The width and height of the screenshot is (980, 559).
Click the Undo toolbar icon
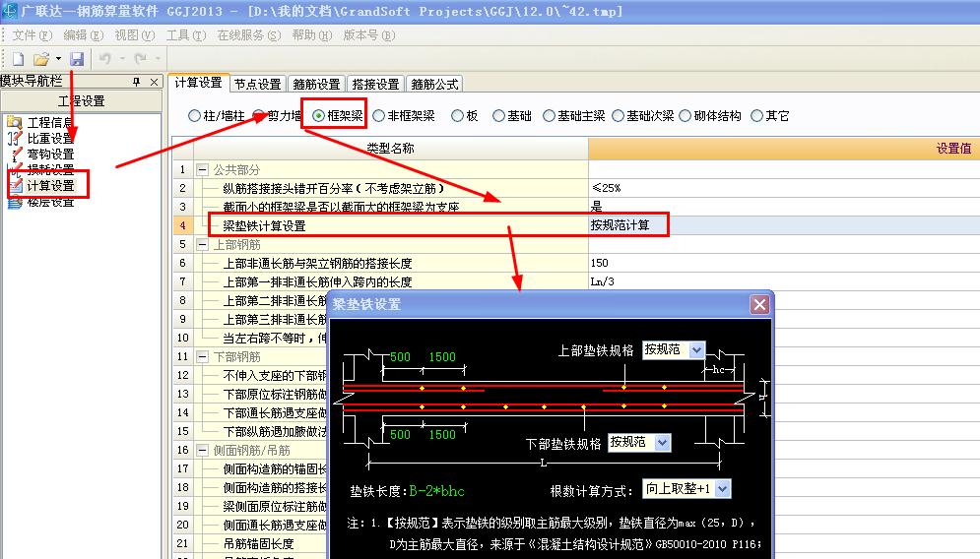(x=105, y=59)
